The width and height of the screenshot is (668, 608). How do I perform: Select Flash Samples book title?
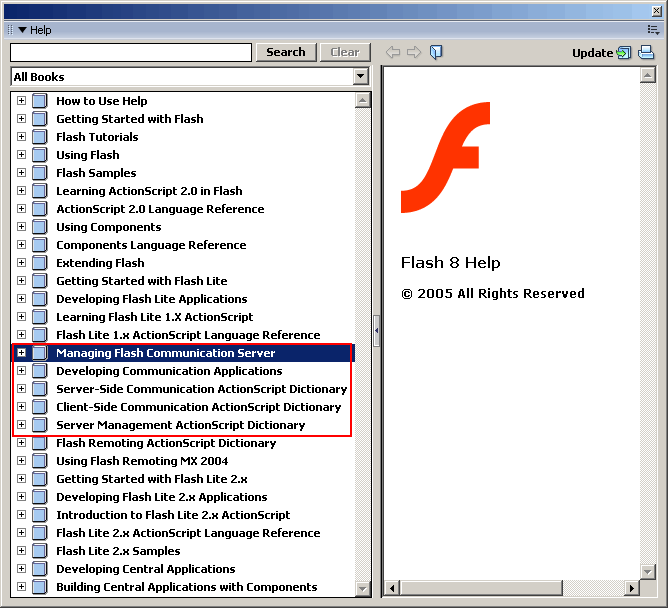96,173
